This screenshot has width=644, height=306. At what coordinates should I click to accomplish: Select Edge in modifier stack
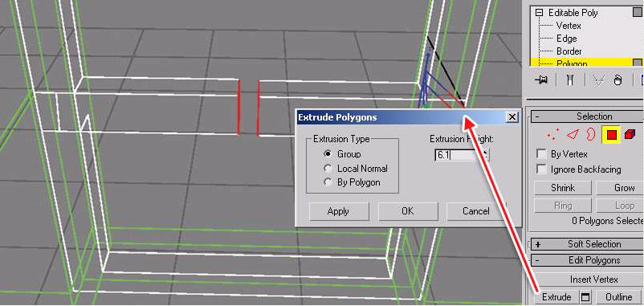tap(566, 39)
